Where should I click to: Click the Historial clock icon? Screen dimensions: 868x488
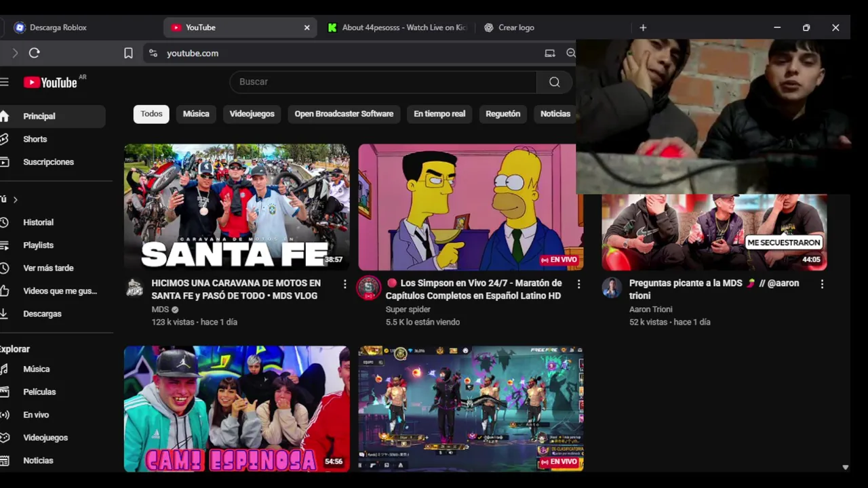(x=4, y=222)
